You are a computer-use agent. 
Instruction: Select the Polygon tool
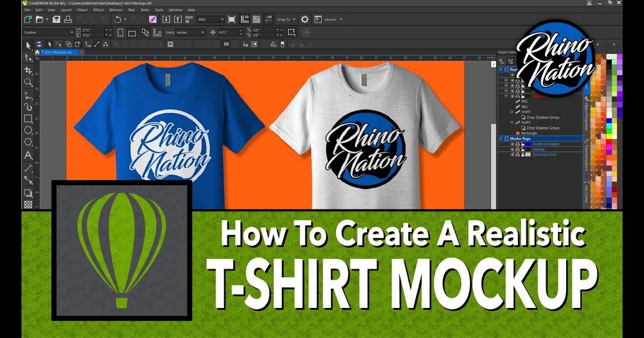(x=28, y=142)
